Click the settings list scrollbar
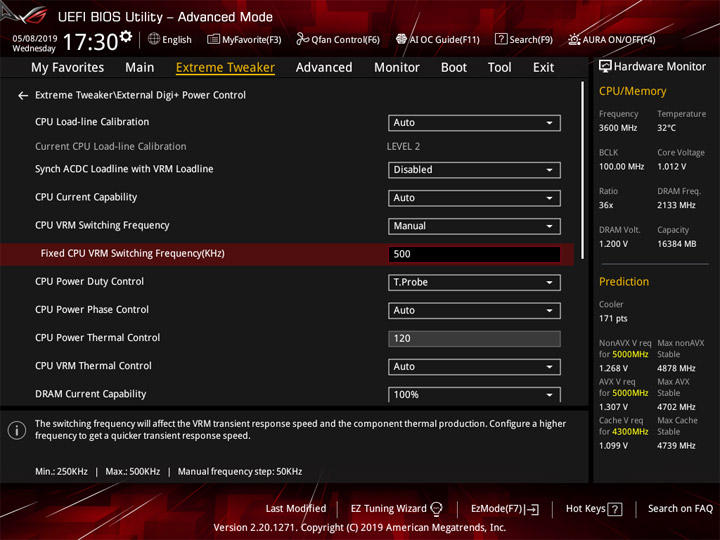This screenshot has height=540, width=720. pos(583,171)
